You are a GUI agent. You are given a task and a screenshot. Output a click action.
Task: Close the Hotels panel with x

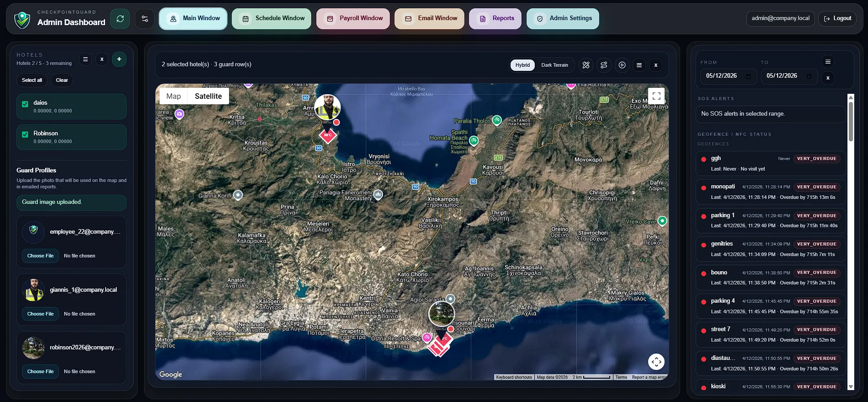pyautogui.click(x=102, y=59)
